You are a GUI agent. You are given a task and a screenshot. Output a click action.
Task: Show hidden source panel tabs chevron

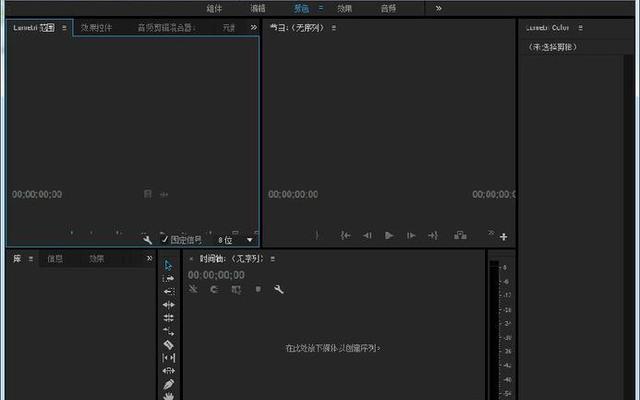click(x=253, y=27)
